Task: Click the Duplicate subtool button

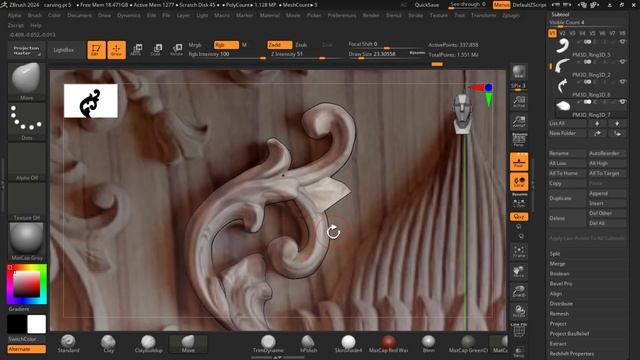Action: 567,198
